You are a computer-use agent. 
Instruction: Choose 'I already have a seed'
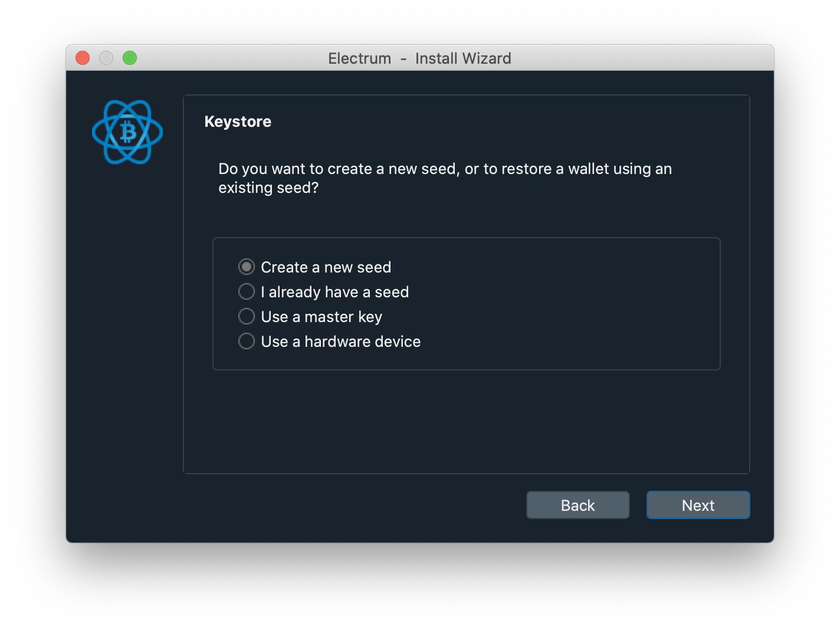pyautogui.click(x=323, y=292)
